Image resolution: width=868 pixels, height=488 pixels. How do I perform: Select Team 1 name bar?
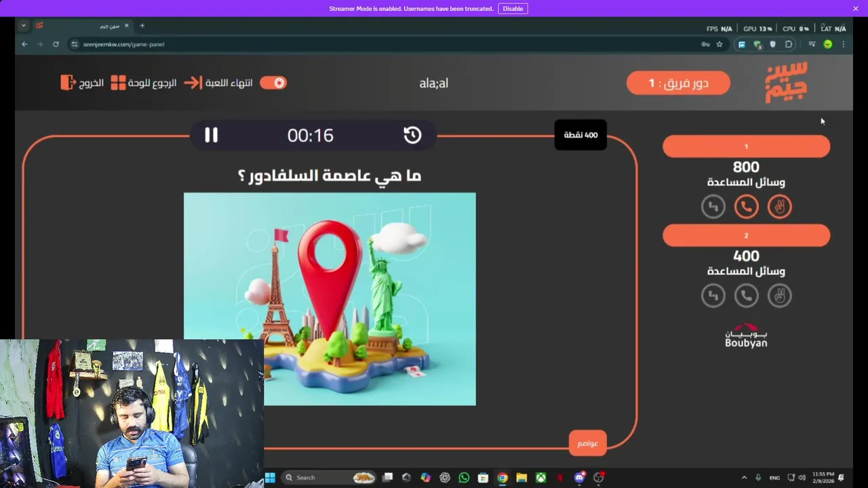pyautogui.click(x=746, y=146)
